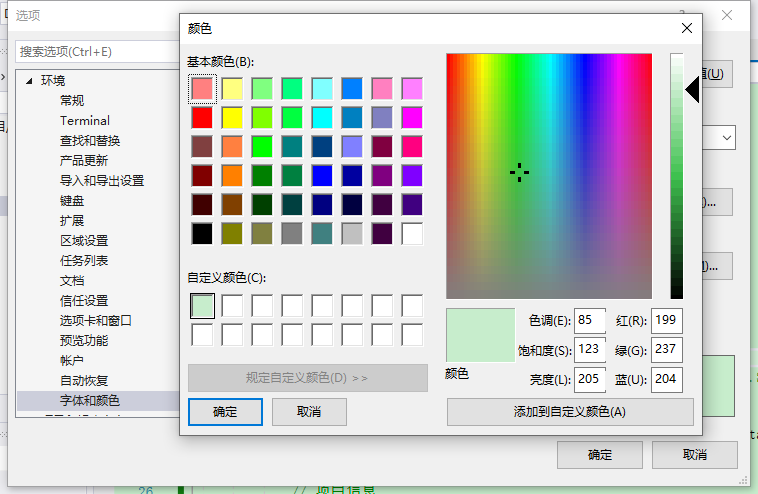Select the black basic color swatch
The height and width of the screenshot is (494, 758).
tap(202, 234)
